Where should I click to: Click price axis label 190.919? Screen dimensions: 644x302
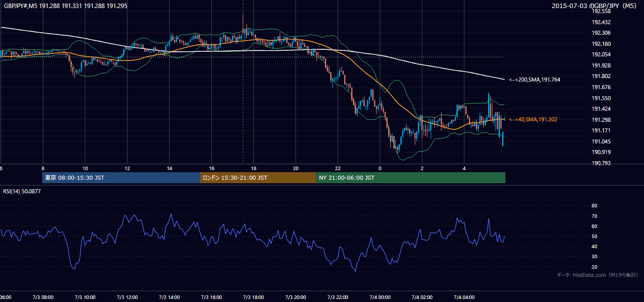601,152
